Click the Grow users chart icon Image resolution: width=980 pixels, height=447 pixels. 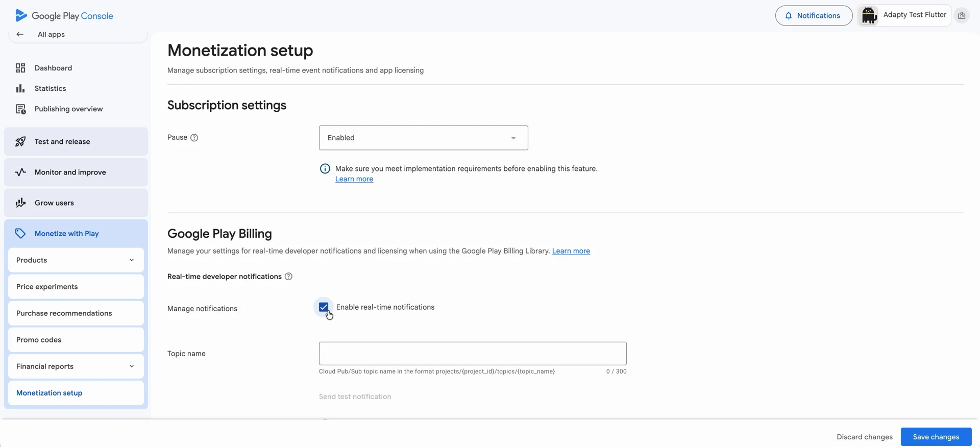pos(20,203)
